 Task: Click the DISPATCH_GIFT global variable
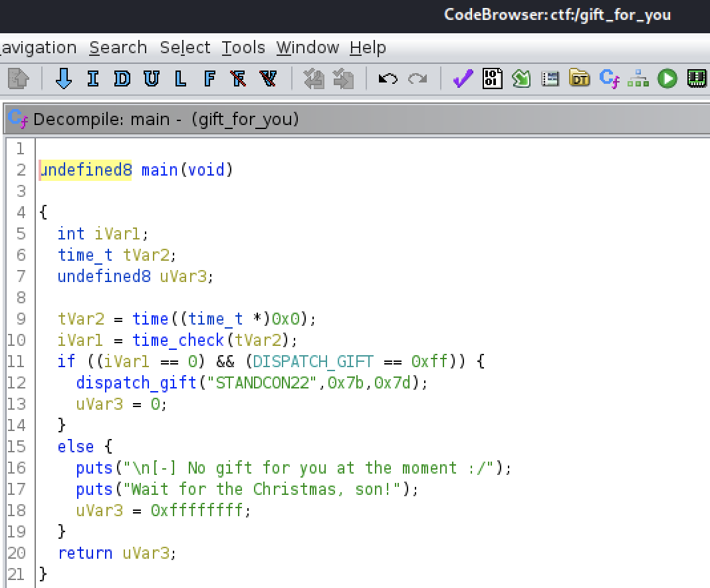(313, 361)
